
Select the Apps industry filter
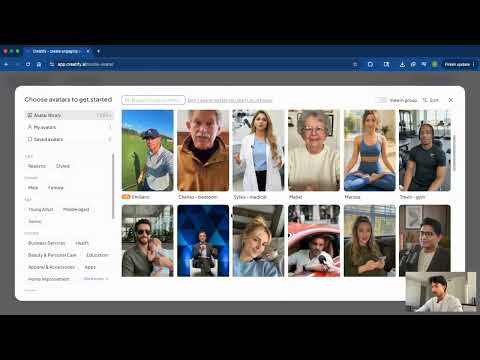point(90,267)
